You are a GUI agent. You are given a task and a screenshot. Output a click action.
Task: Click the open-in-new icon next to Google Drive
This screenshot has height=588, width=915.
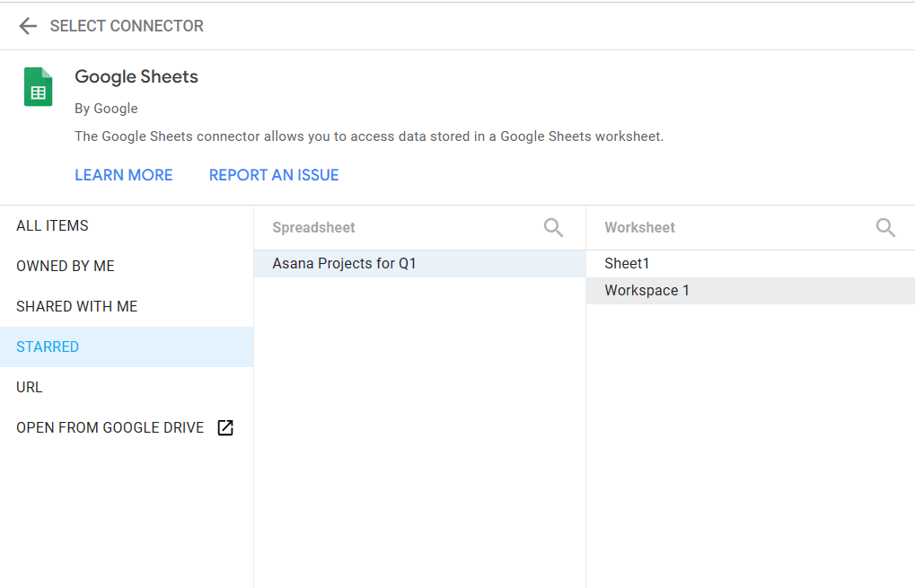point(224,427)
